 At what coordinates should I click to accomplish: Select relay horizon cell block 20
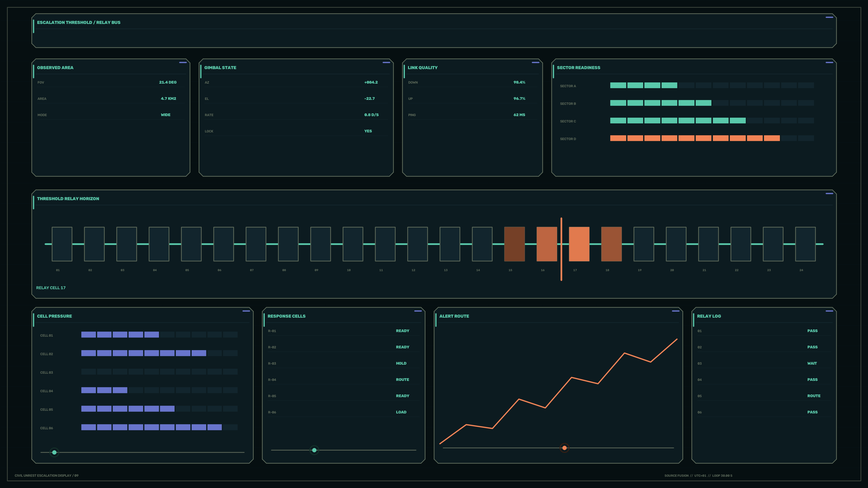pos(676,244)
